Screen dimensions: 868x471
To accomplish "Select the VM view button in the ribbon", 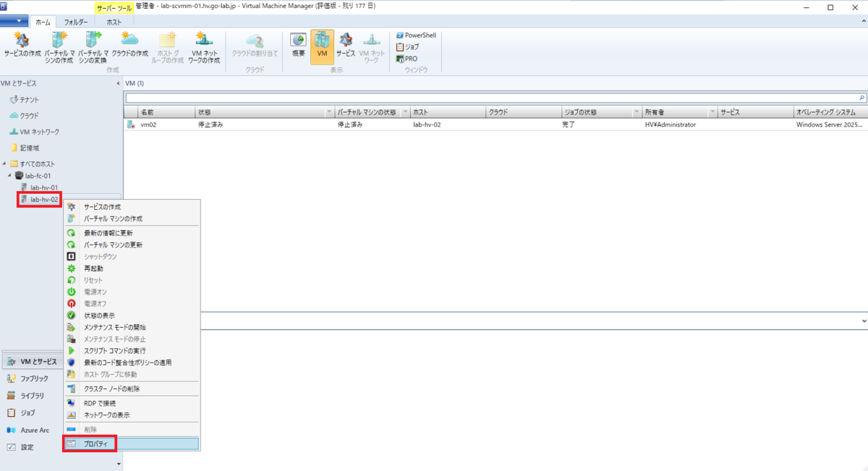I will (323, 47).
